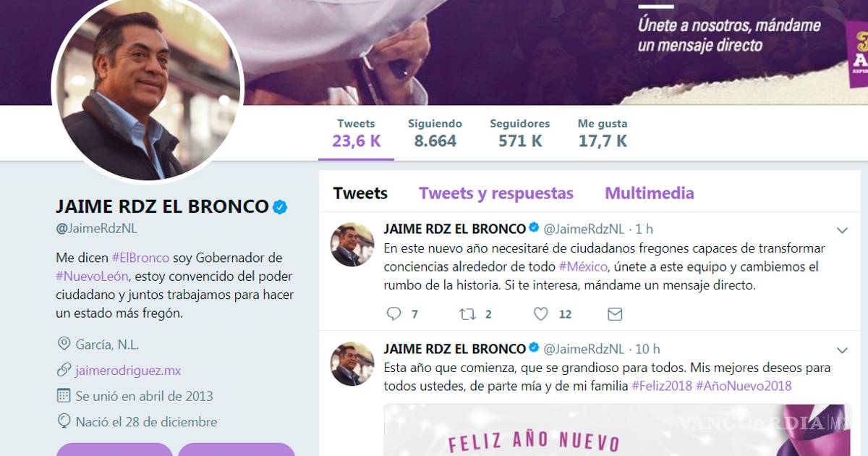Click the location pin icon for García, N.L.

64,344
